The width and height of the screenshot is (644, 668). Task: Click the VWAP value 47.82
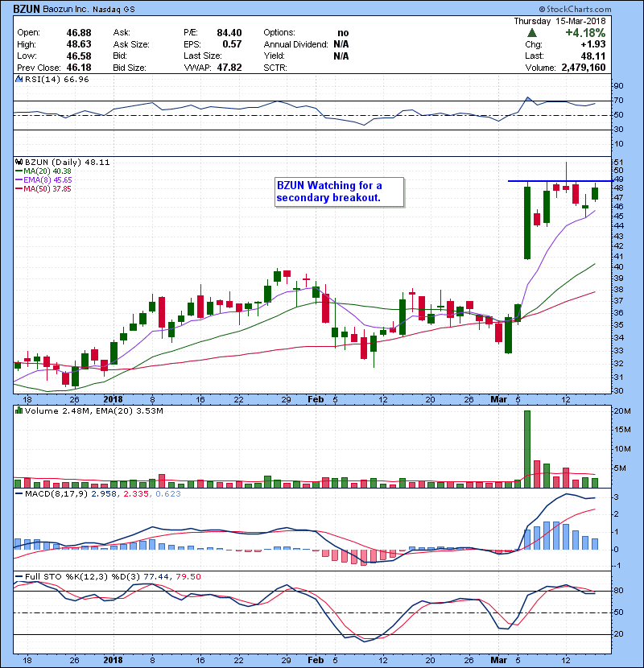click(x=229, y=68)
